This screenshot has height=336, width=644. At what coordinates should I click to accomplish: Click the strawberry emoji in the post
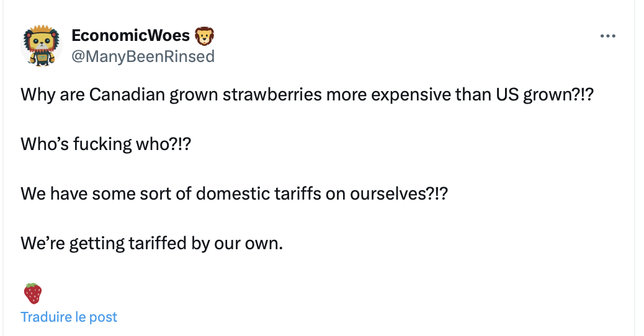click(33, 293)
